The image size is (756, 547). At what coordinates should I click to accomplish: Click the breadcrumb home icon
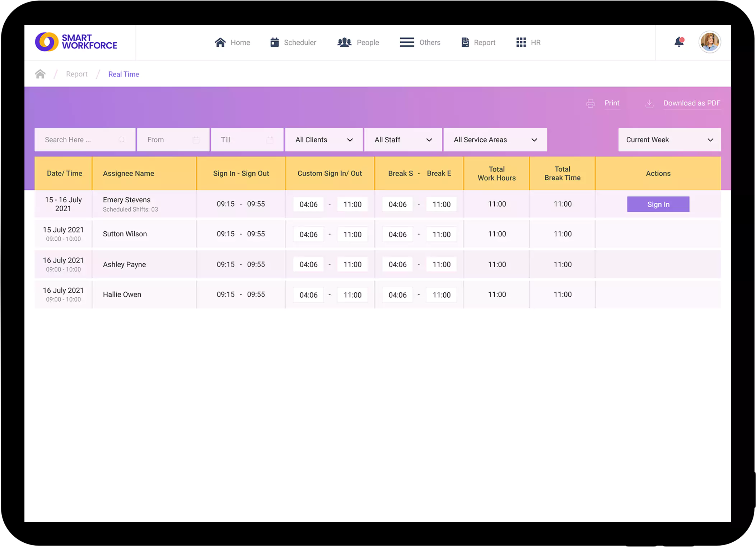point(40,74)
